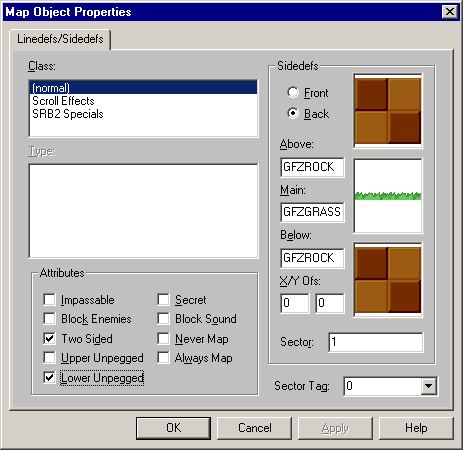Enable the Impassable checkbox
The image size is (463, 450).
(50, 299)
